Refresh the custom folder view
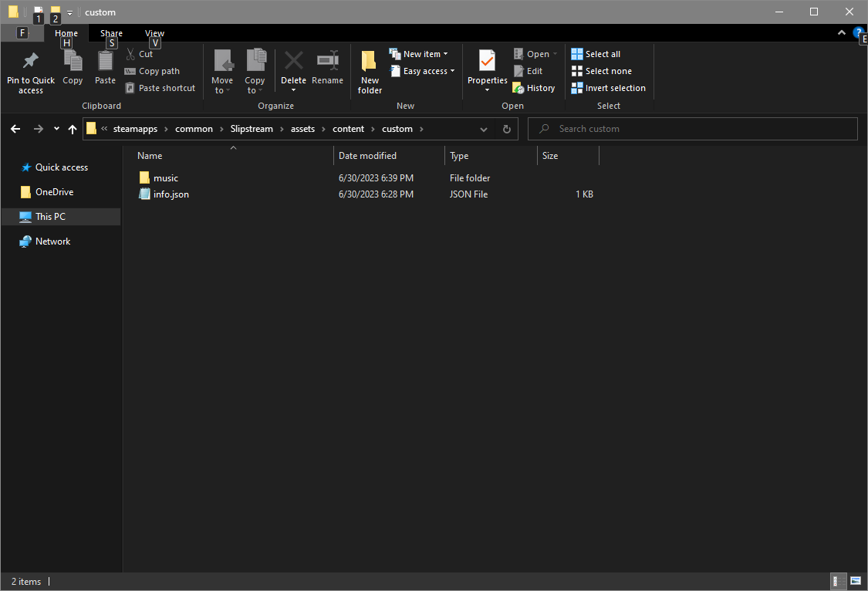868x591 pixels. (506, 129)
